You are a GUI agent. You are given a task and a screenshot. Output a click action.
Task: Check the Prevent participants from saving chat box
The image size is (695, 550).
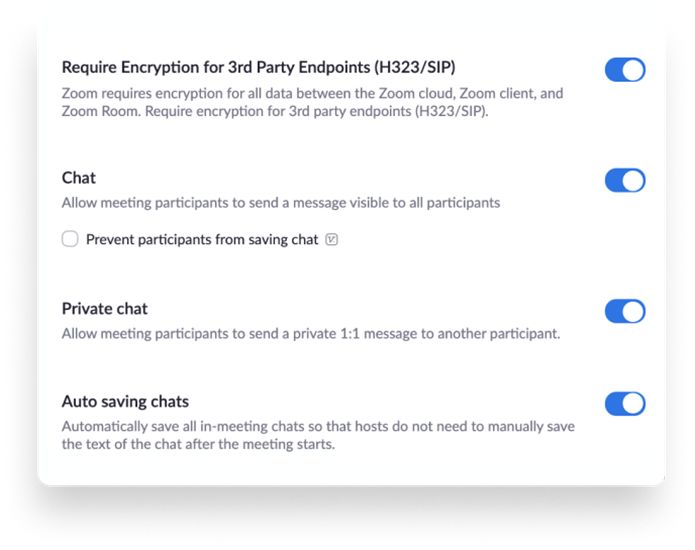(70, 239)
